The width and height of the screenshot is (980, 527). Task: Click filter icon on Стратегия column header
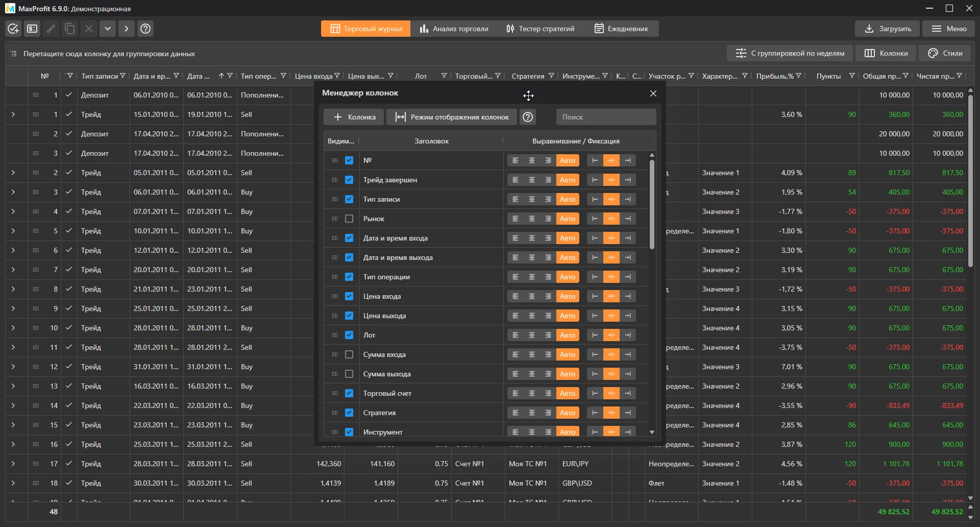click(551, 76)
